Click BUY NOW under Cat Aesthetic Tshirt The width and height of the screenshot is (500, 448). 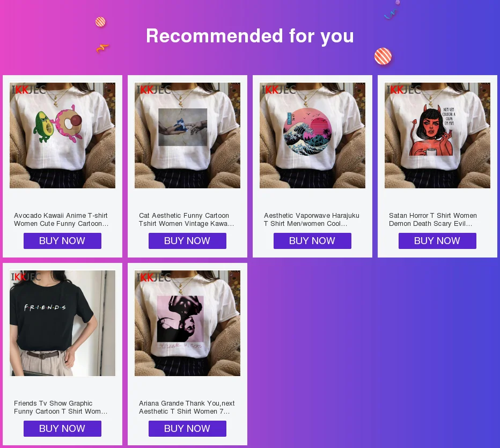coord(188,241)
